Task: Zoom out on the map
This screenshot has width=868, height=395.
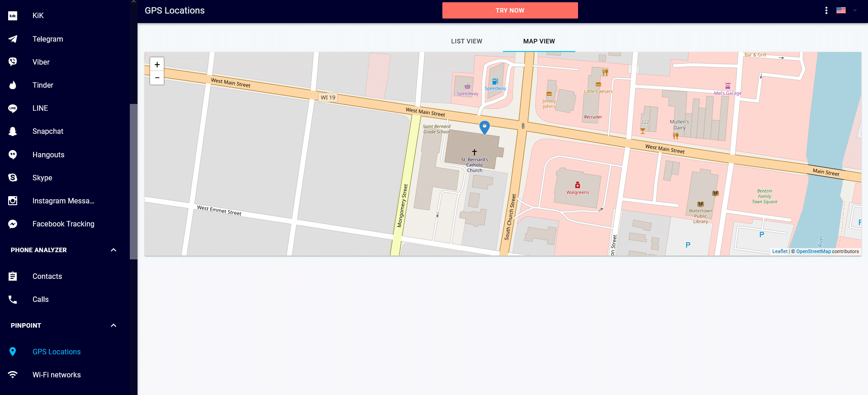Action: [x=157, y=78]
